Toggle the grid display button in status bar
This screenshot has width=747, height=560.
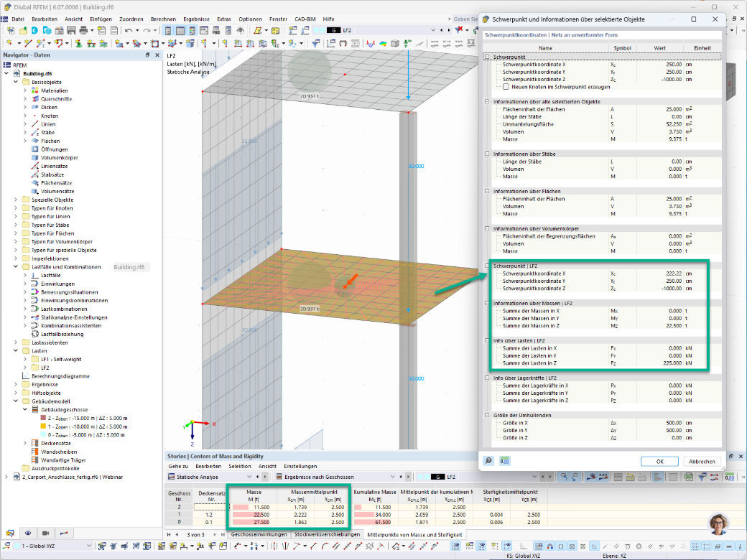tap(455, 546)
